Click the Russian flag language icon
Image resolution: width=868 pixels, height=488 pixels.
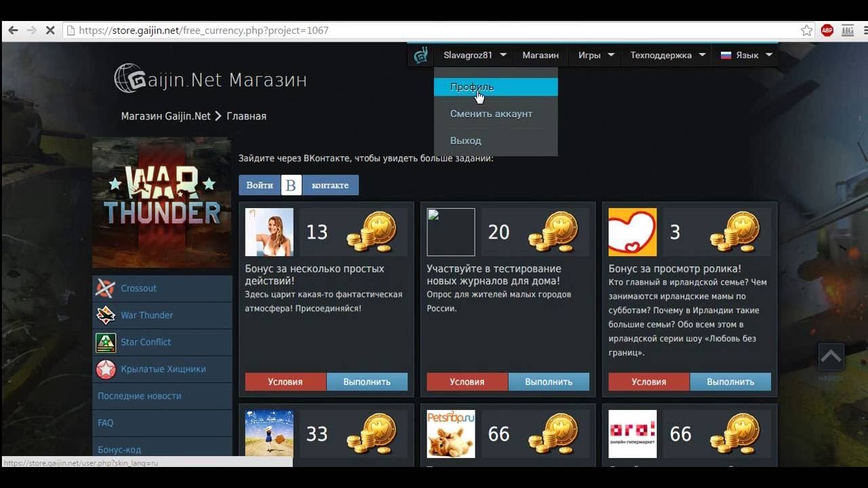726,55
